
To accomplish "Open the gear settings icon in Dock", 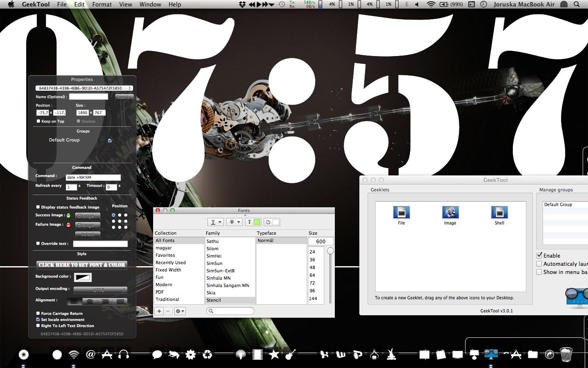I will coord(190,355).
